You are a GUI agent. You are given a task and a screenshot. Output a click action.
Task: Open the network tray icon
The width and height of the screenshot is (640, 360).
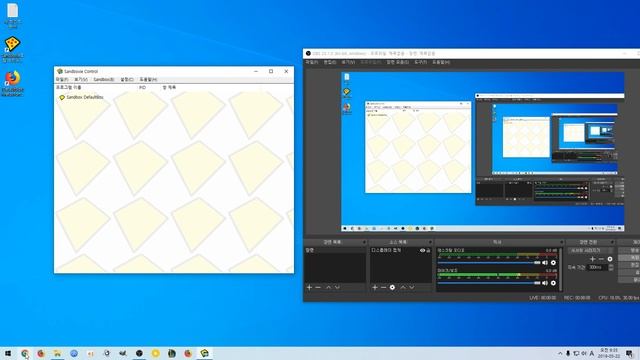(x=576, y=353)
